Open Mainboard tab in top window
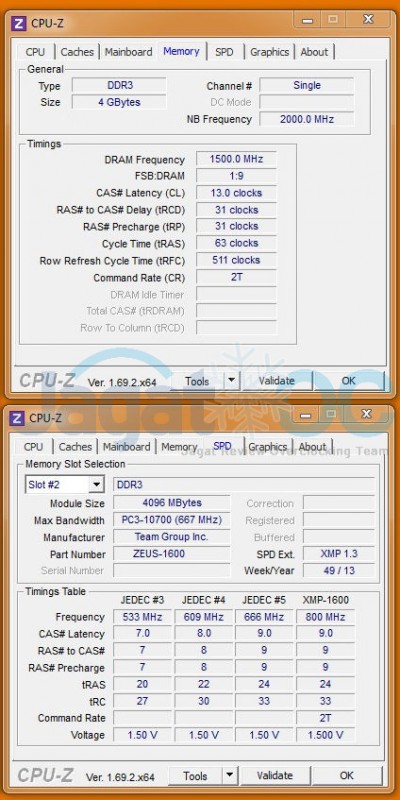The width and height of the screenshot is (400, 800). (x=129, y=52)
